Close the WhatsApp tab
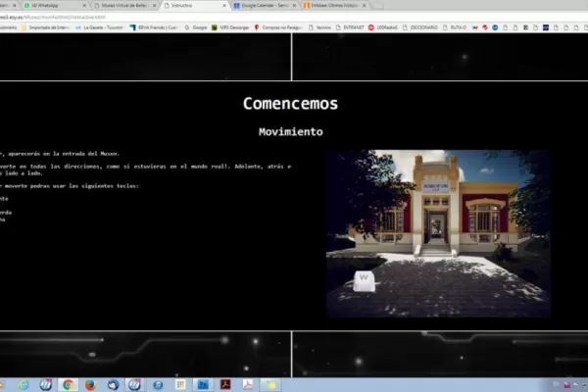The height and width of the screenshot is (392, 588). (x=84, y=6)
